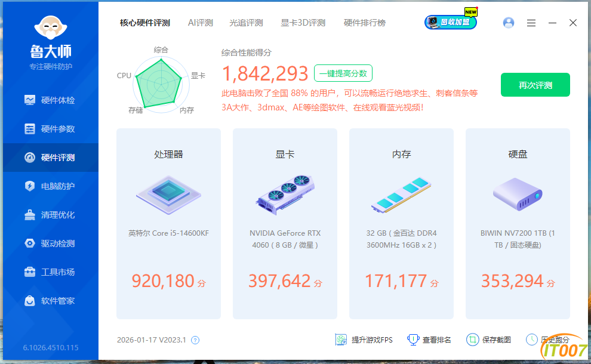The image size is (591, 364).
Task: Select the 电脑防护 shield icon
Action: [x=30, y=186]
